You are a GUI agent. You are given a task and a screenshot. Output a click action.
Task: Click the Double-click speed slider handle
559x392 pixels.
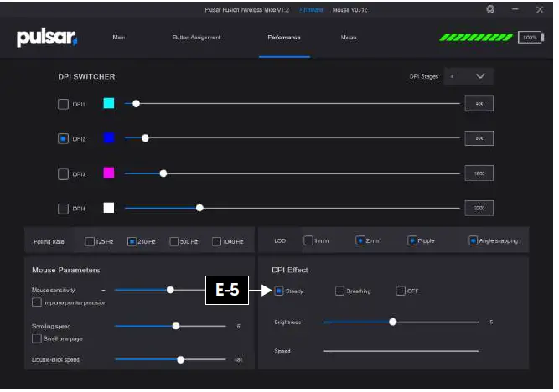[181, 359]
